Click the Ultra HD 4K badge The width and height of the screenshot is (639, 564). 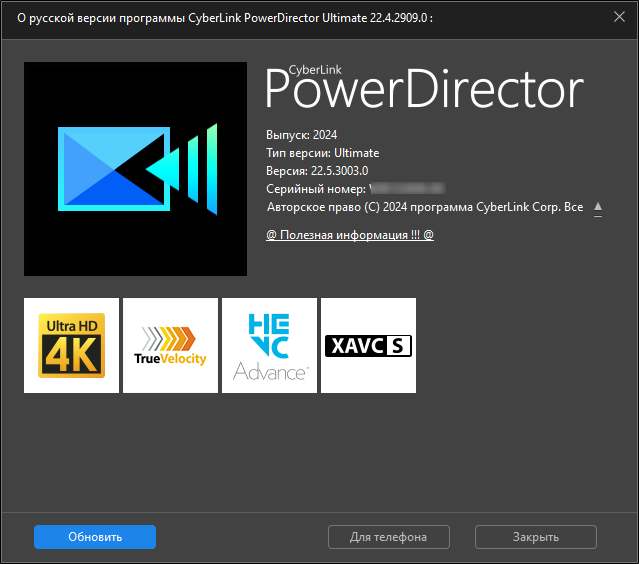[71, 345]
